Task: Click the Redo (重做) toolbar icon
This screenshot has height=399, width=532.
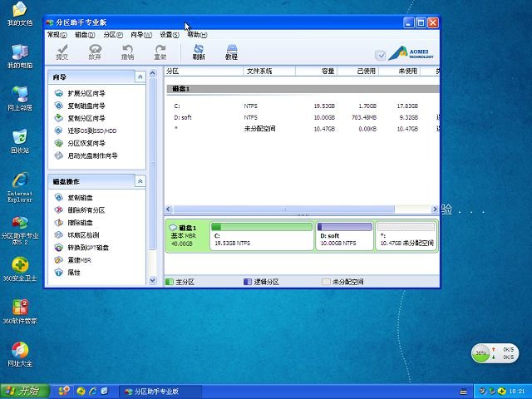Action: [x=160, y=52]
